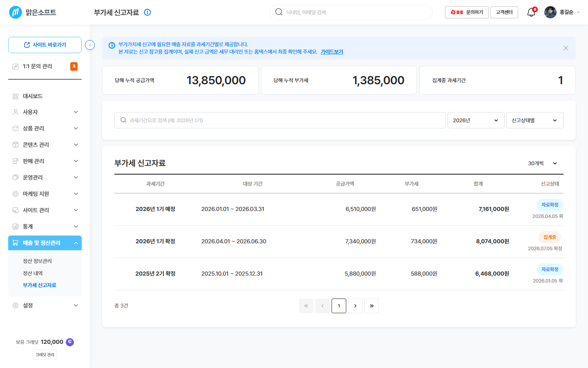Expand the 설정 menu chevron
The width and height of the screenshot is (588, 368).
pyautogui.click(x=76, y=305)
